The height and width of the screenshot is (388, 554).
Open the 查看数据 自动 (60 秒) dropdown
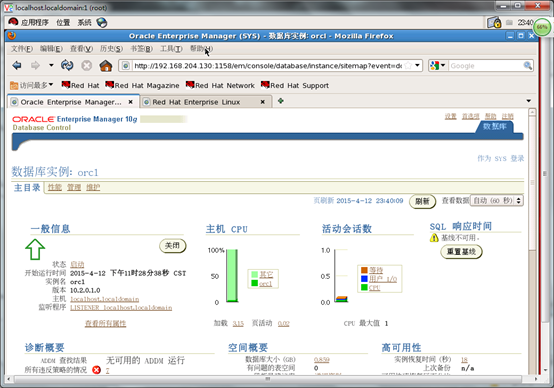[x=496, y=200]
